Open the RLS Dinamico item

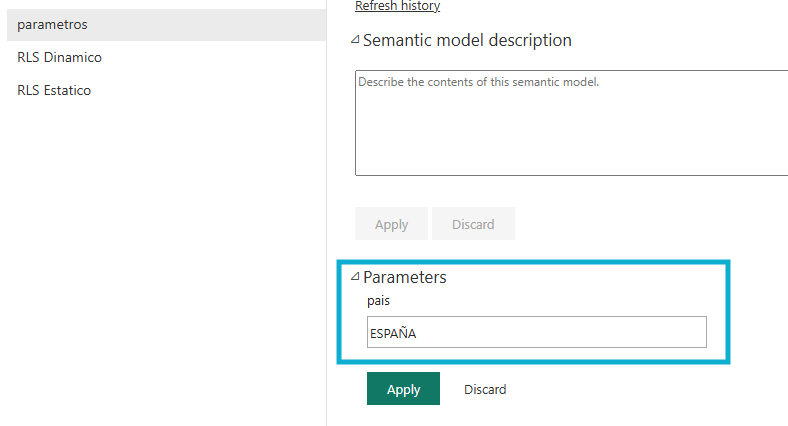click(x=59, y=57)
